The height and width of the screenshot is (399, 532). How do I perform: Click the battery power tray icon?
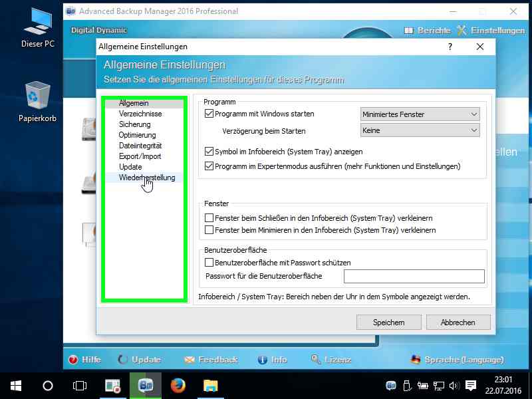point(423,386)
